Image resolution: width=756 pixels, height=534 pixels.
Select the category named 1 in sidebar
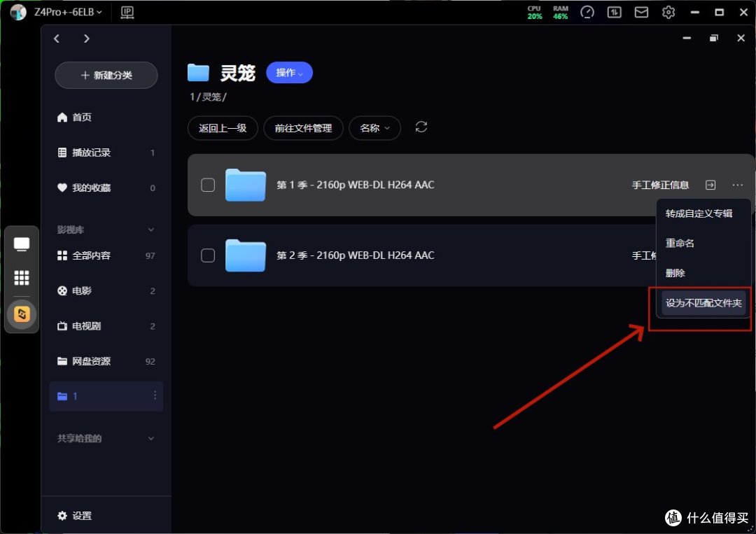pyautogui.click(x=106, y=396)
